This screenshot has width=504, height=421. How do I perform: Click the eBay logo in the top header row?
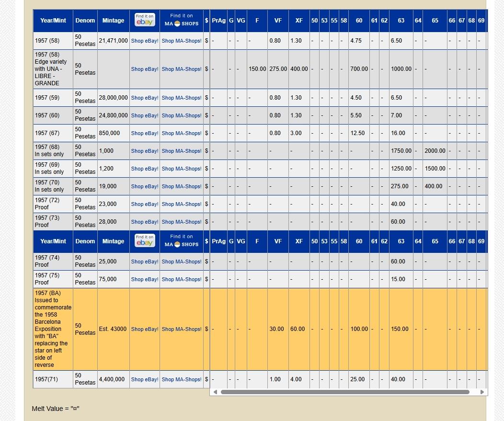tap(145, 20)
